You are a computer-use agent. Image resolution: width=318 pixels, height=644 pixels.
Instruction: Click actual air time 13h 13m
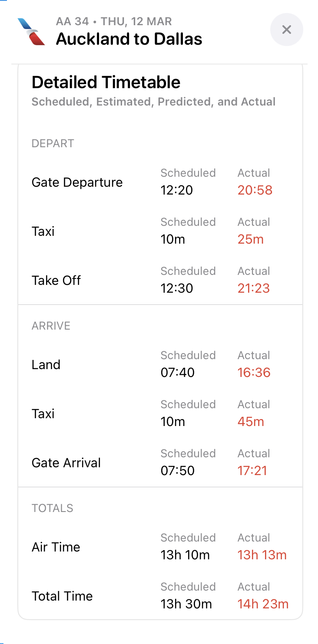tap(262, 555)
